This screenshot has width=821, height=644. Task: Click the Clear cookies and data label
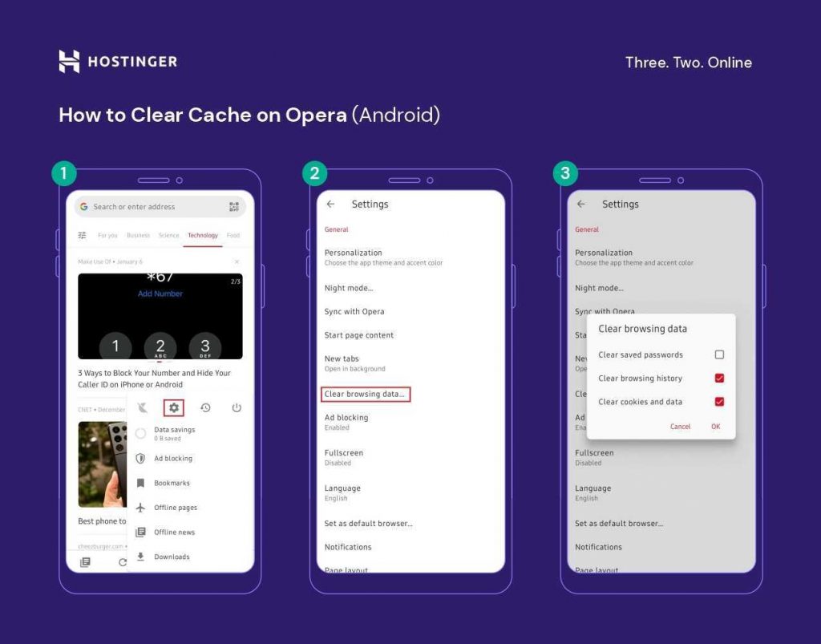click(640, 402)
